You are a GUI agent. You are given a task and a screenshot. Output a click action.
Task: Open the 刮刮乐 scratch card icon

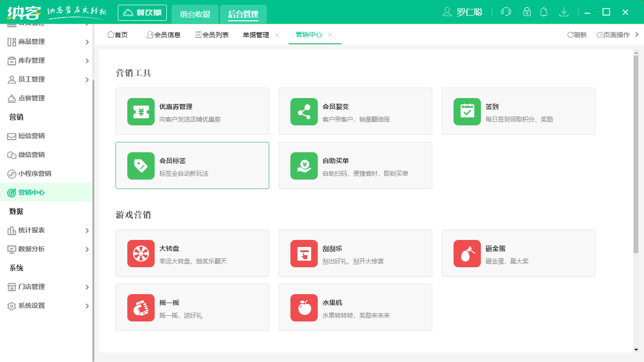pos(304,253)
